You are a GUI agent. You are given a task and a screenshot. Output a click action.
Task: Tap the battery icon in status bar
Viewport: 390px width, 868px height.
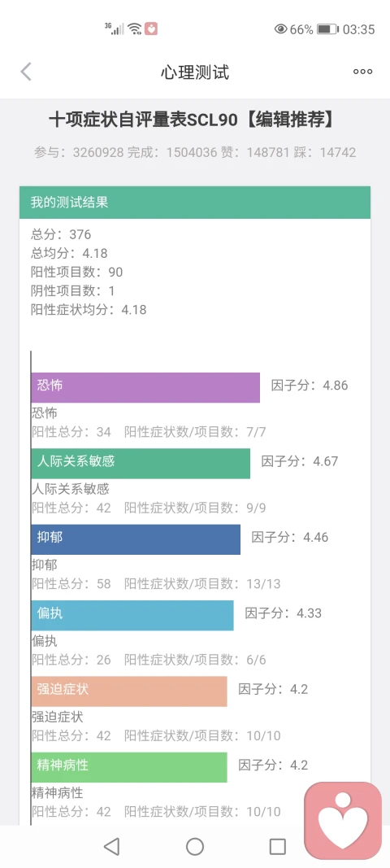pos(327,29)
